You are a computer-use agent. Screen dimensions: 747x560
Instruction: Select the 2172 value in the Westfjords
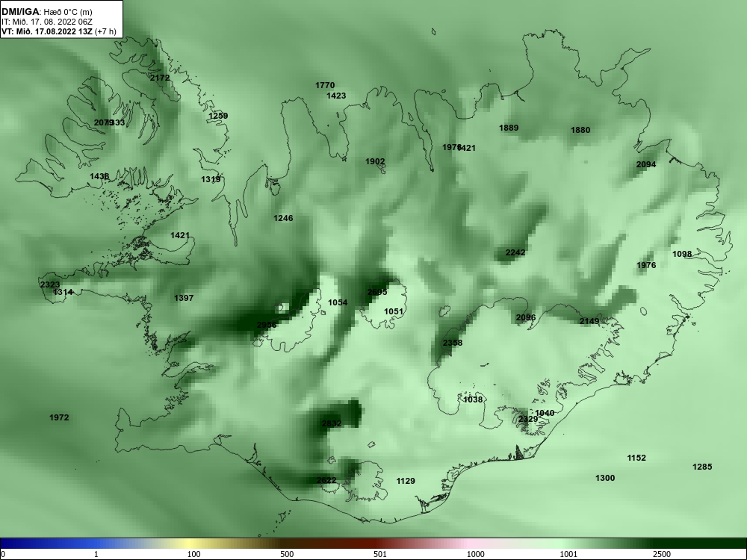pyautogui.click(x=160, y=77)
